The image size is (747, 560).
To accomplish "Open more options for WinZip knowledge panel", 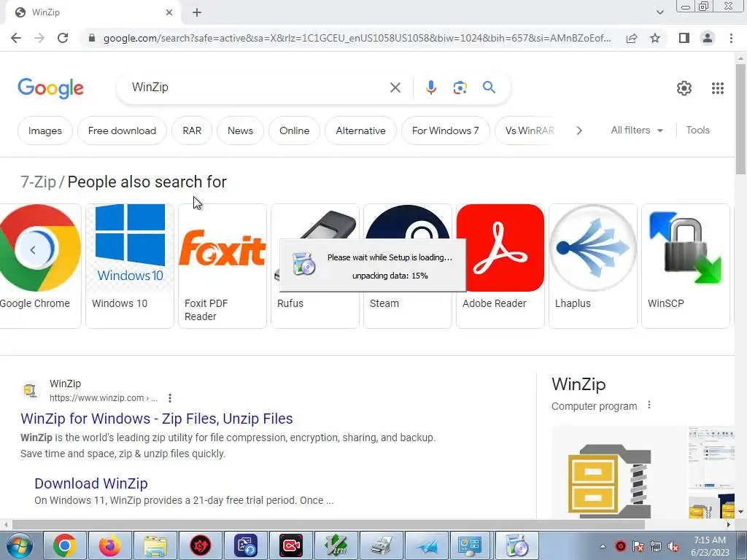I will (649, 405).
